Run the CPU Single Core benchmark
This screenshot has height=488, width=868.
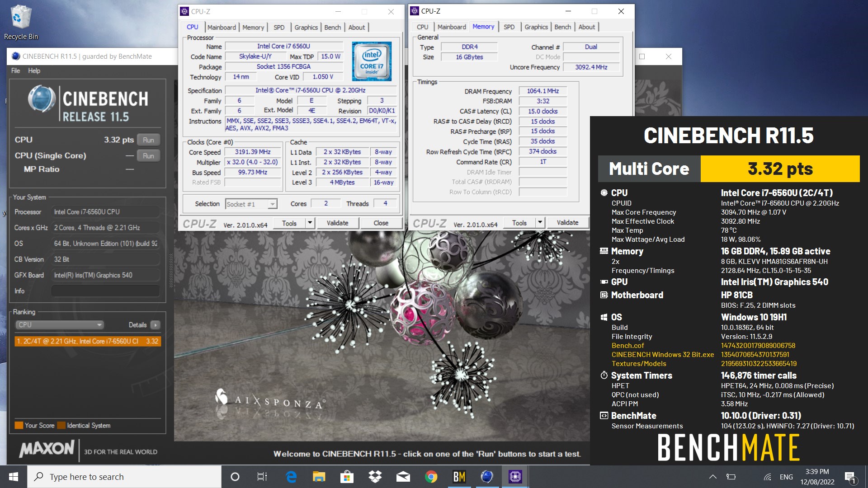(148, 156)
